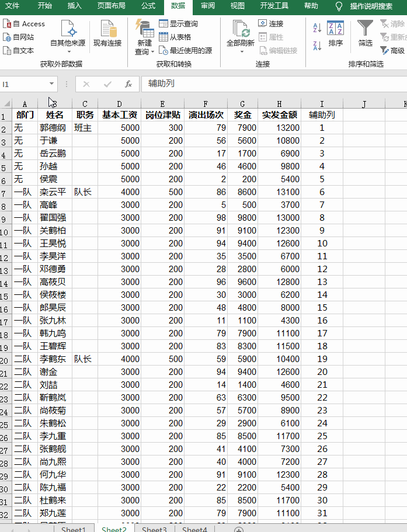Click 班主 job title cell
Viewport: 407px width, 532px height.
[85, 128]
